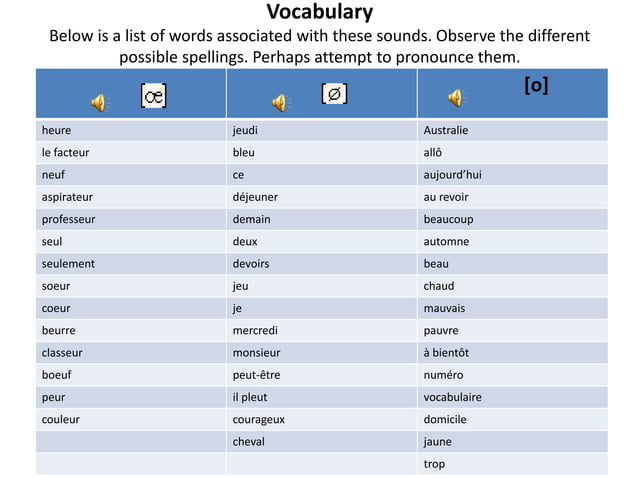
Task: Select the word 'boeuf'
Action: click(56, 375)
